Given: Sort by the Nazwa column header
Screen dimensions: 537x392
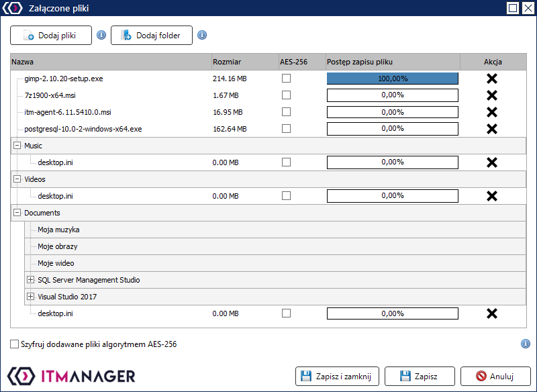Looking at the screenshot, I should coord(111,62).
